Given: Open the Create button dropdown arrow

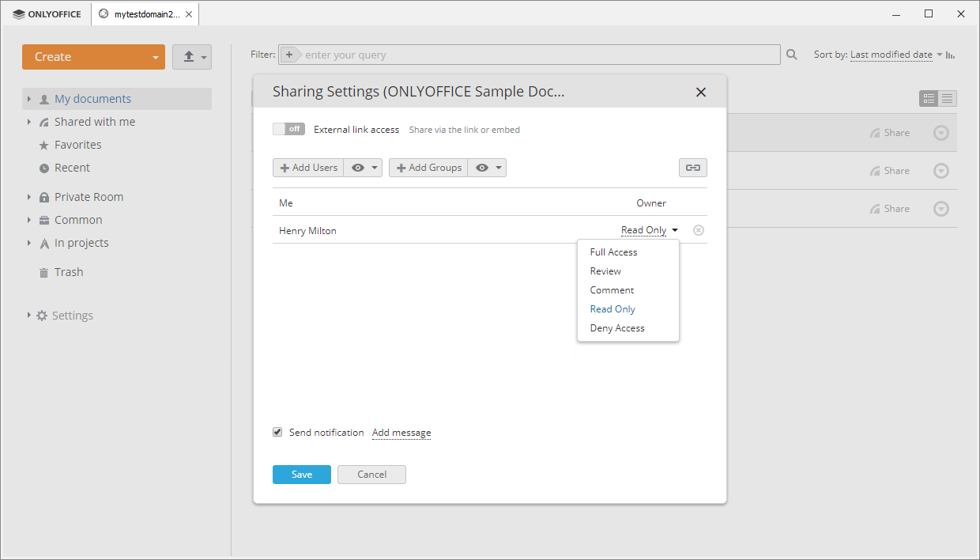Looking at the screenshot, I should [156, 57].
